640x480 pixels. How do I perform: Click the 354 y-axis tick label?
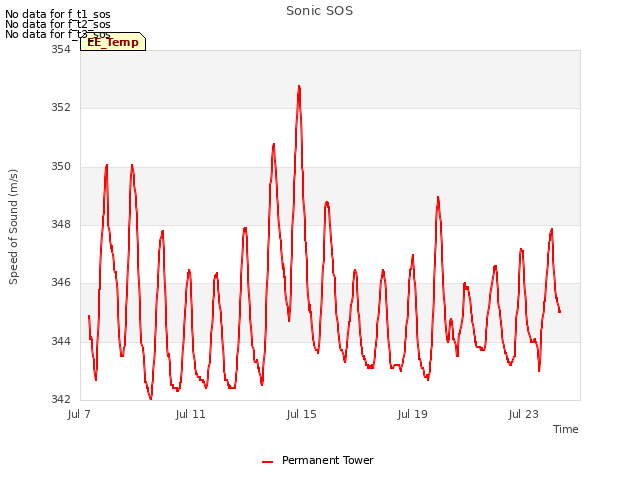click(x=61, y=49)
